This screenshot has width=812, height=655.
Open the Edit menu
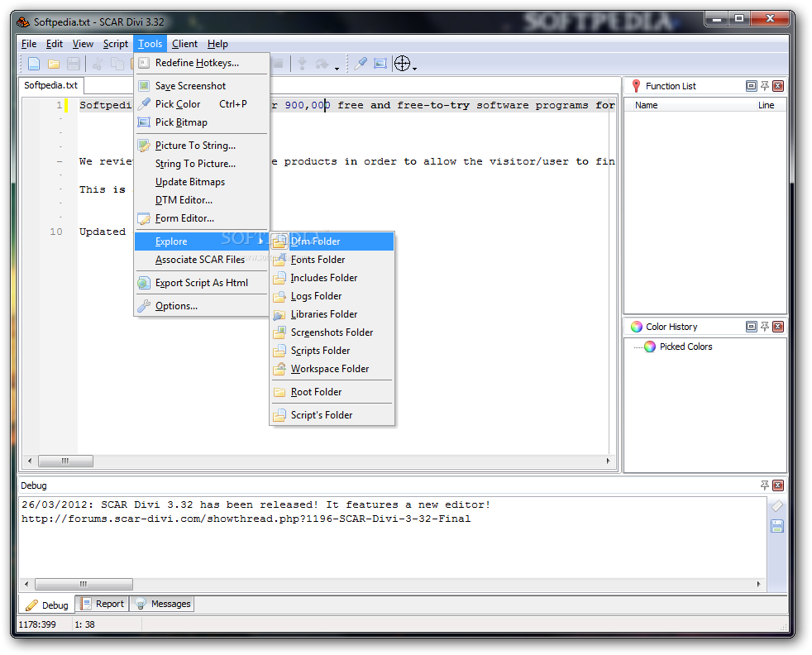pyautogui.click(x=55, y=44)
